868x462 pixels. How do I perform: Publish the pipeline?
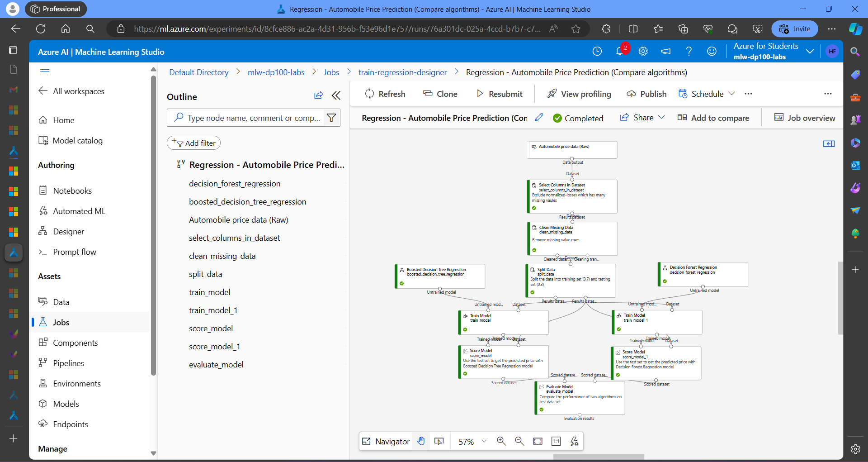click(x=646, y=94)
